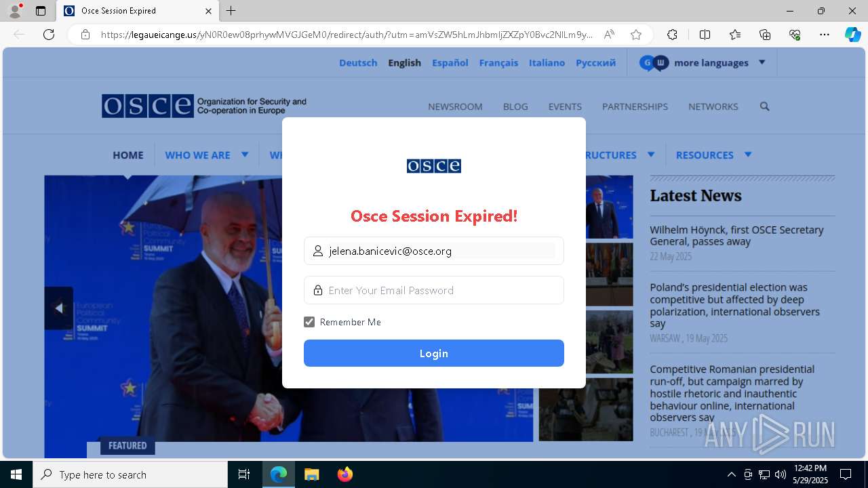Open a new browser tab
This screenshot has width=868, height=488.
pyautogui.click(x=231, y=11)
